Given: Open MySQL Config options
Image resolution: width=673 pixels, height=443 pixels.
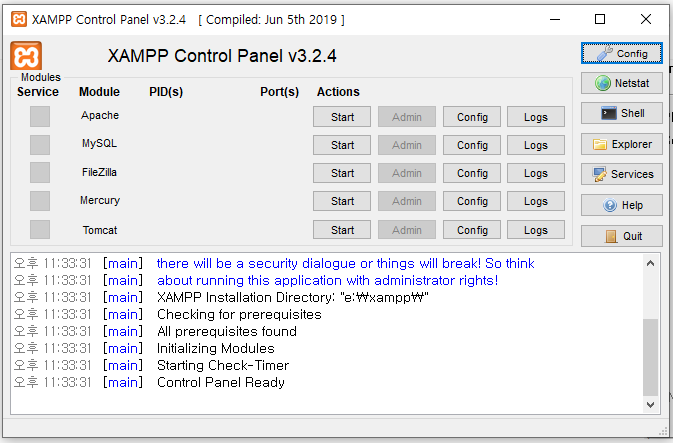Looking at the screenshot, I should tap(472, 145).
